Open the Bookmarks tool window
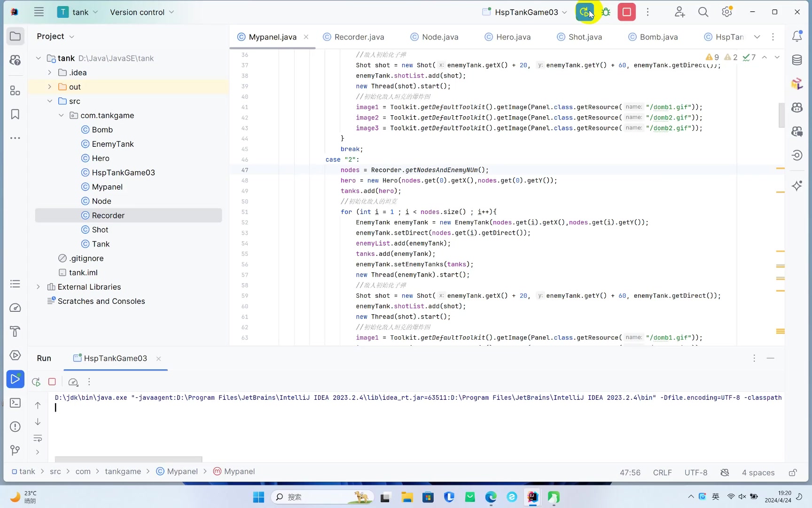This screenshot has height=508, width=812. [15, 114]
